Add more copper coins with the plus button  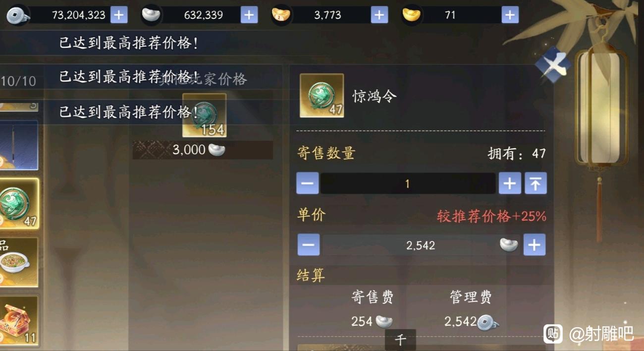click(x=119, y=15)
